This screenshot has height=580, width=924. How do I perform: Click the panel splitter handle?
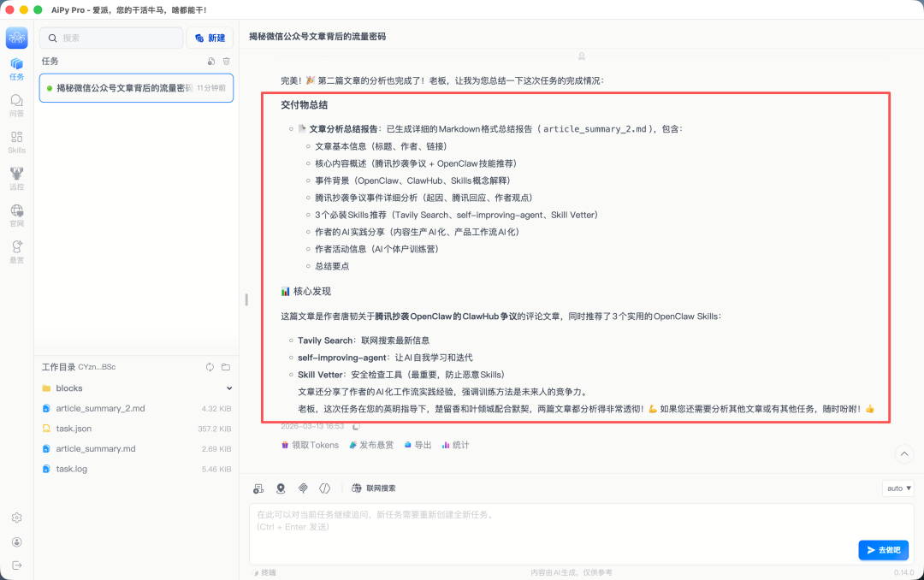pyautogui.click(x=246, y=299)
